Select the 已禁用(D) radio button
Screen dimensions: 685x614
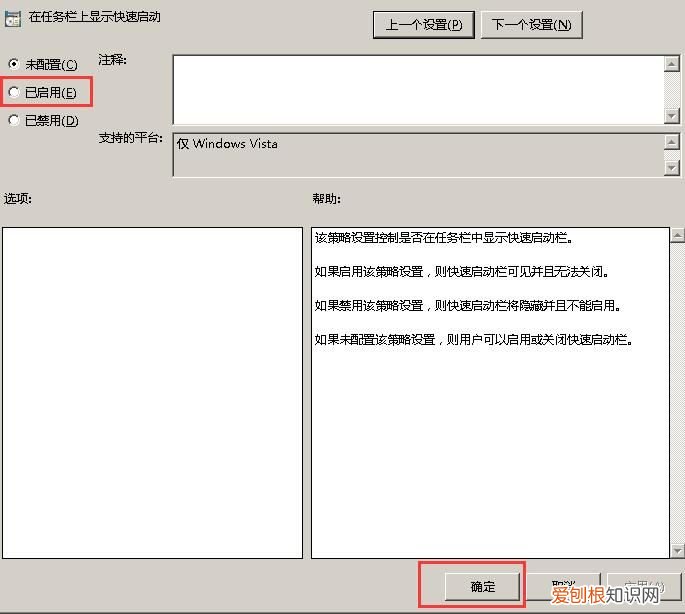pos(14,120)
